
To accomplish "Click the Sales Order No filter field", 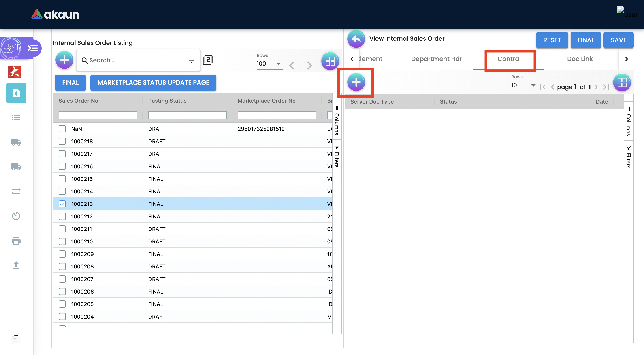I will [98, 115].
